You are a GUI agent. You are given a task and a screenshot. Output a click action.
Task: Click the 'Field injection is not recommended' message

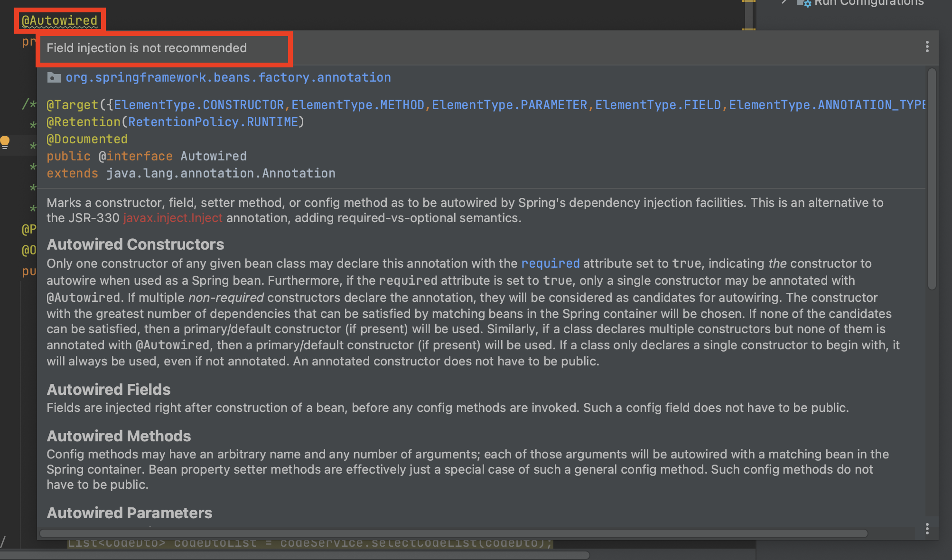pos(147,48)
